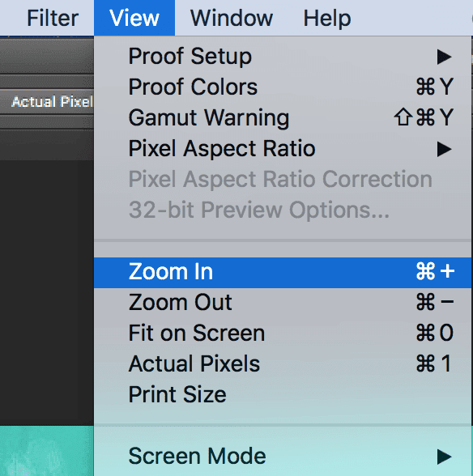The image size is (473, 476).
Task: Click the Pixel Aspect Ratio submenu arrow
Action: point(444,149)
